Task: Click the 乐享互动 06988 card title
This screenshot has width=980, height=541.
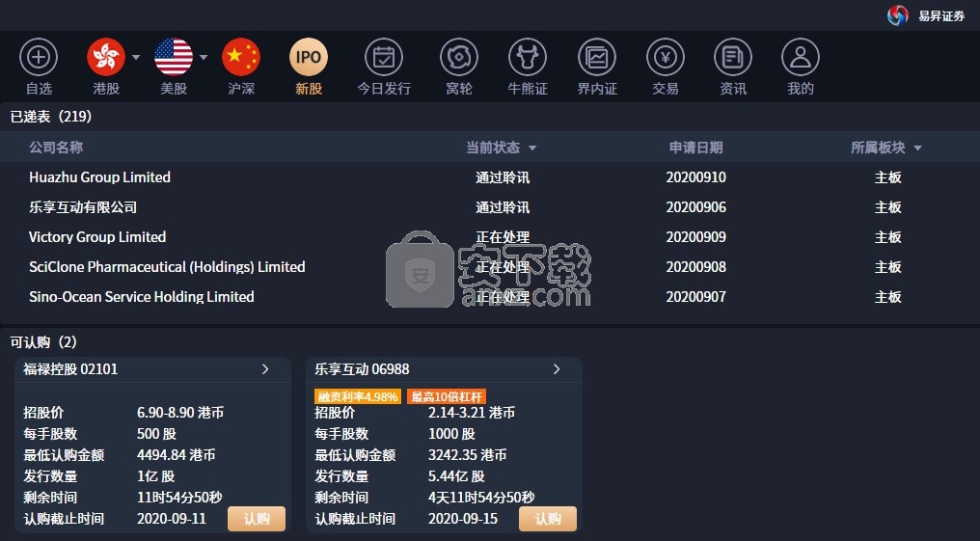Action: tap(362, 369)
